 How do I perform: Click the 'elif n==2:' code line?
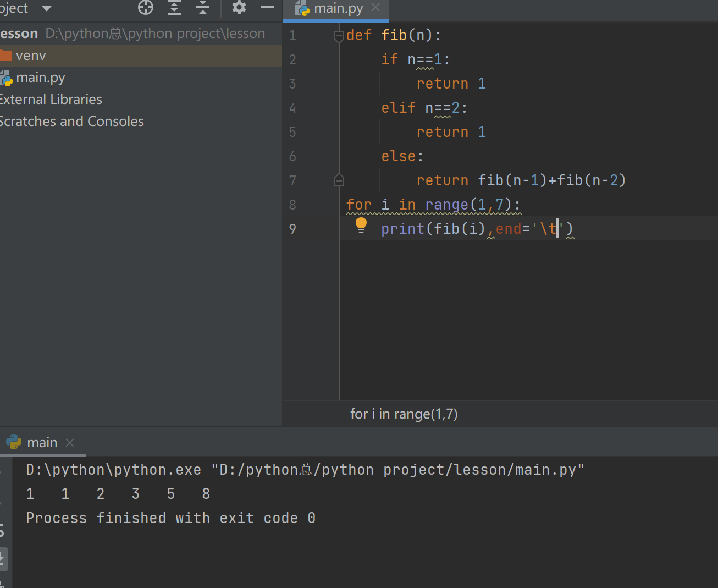point(424,108)
